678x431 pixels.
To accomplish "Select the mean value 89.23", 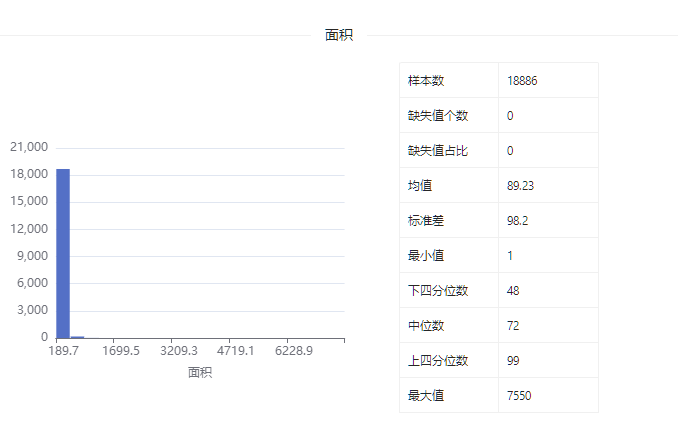I will 520,185.
